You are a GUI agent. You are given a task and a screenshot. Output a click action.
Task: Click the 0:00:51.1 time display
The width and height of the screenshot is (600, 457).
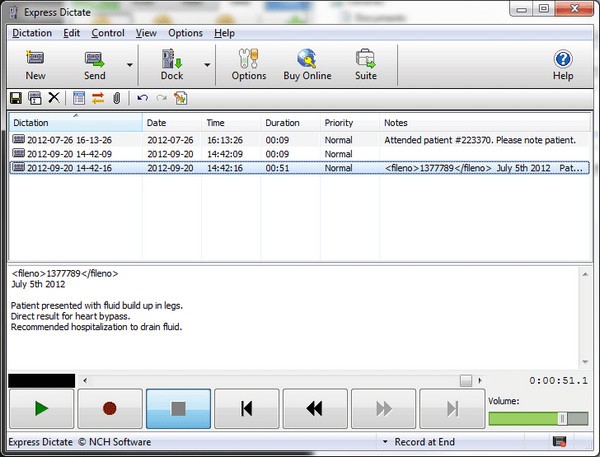click(558, 381)
